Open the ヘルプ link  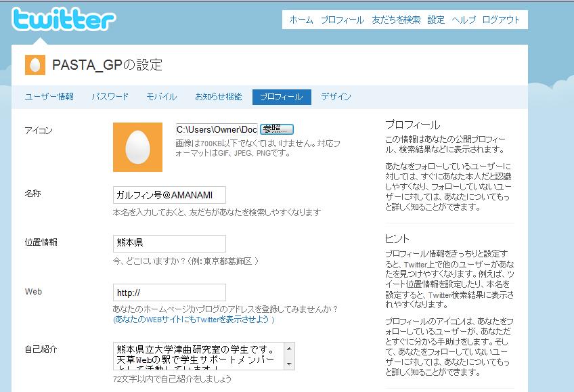464,20
